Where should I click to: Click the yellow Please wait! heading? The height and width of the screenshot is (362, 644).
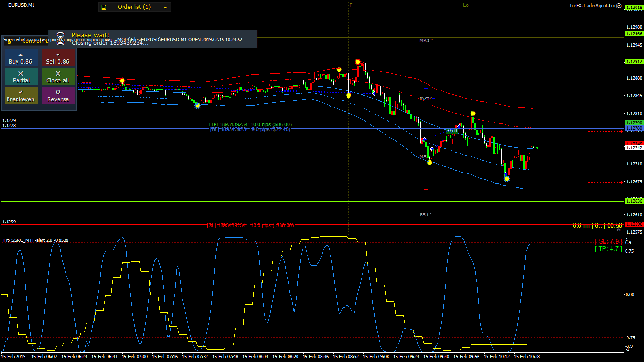click(x=90, y=35)
